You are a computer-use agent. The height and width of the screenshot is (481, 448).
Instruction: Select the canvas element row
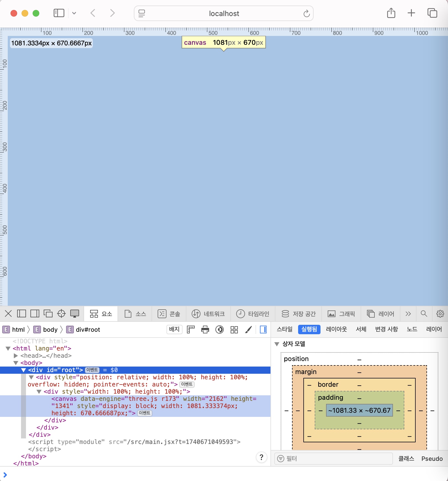(135, 406)
